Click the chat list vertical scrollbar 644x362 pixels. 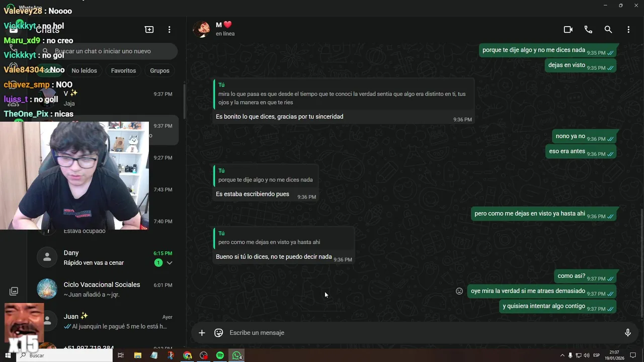(x=184, y=101)
